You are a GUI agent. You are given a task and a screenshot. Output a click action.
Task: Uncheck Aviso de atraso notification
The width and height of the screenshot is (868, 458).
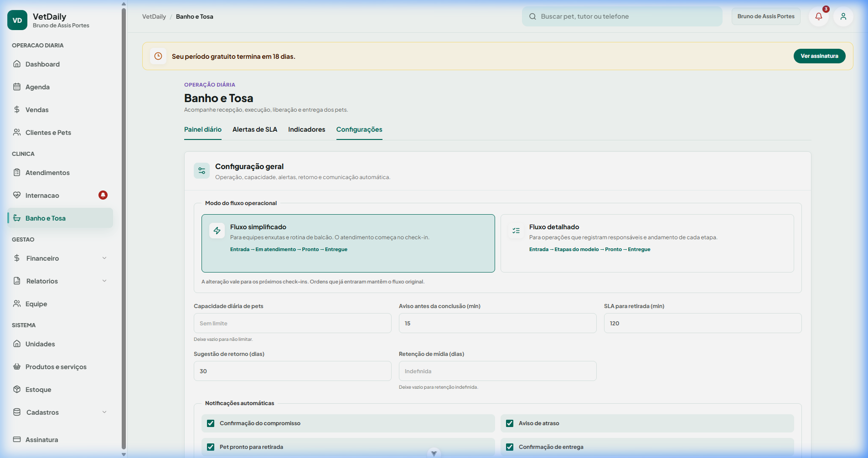(510, 423)
